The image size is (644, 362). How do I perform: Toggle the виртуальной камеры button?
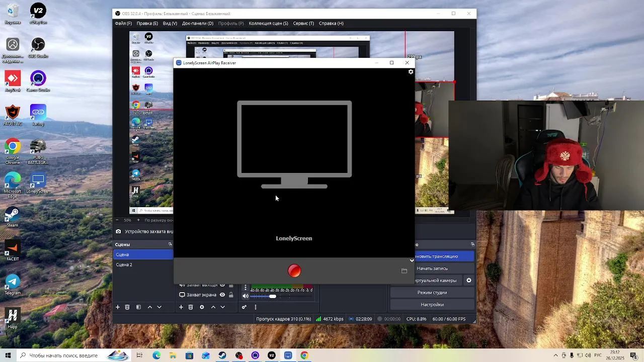[x=438, y=281]
